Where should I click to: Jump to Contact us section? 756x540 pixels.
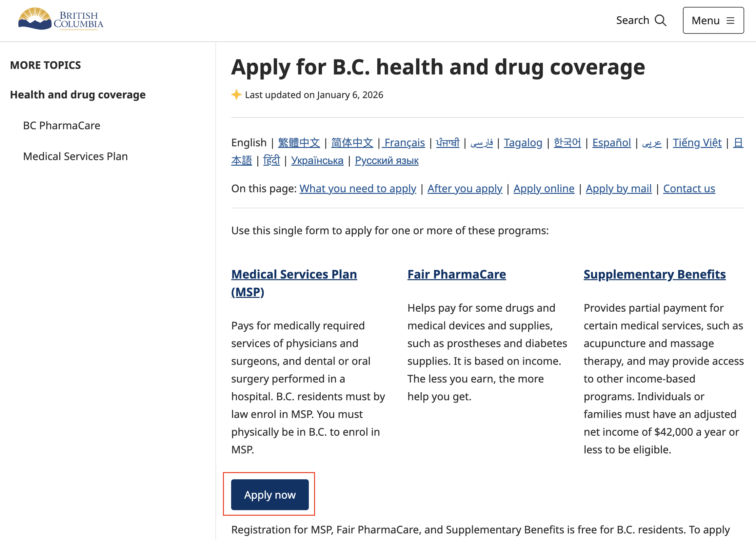[x=689, y=189]
